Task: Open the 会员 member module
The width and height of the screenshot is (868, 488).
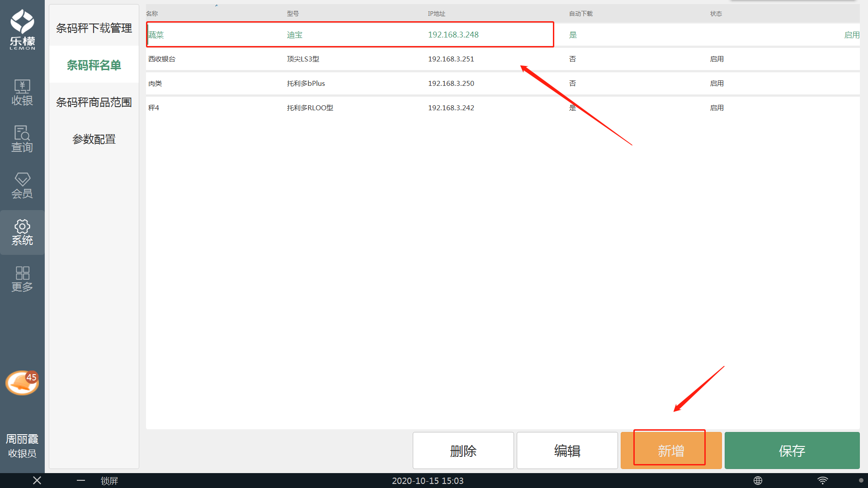Action: [22, 186]
